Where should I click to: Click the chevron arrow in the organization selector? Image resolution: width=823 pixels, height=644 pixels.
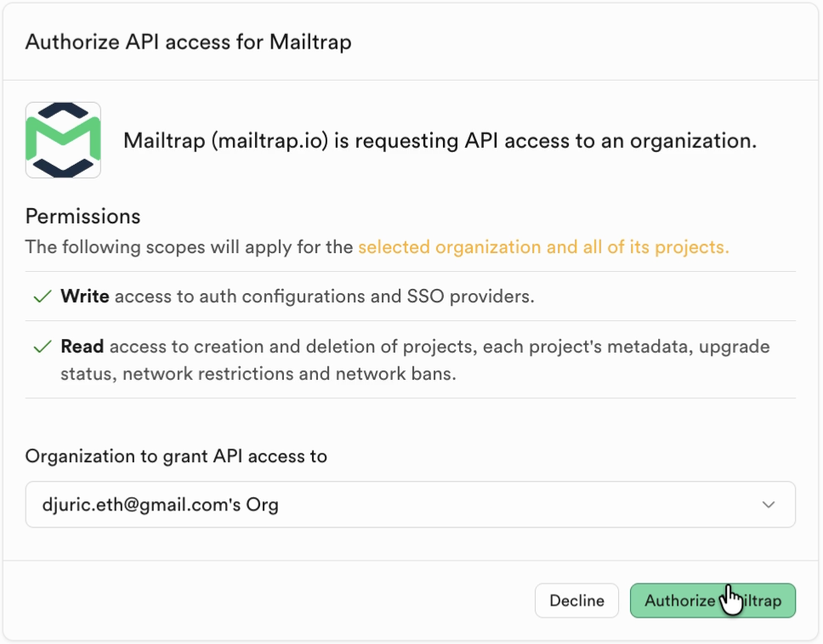coord(769,505)
